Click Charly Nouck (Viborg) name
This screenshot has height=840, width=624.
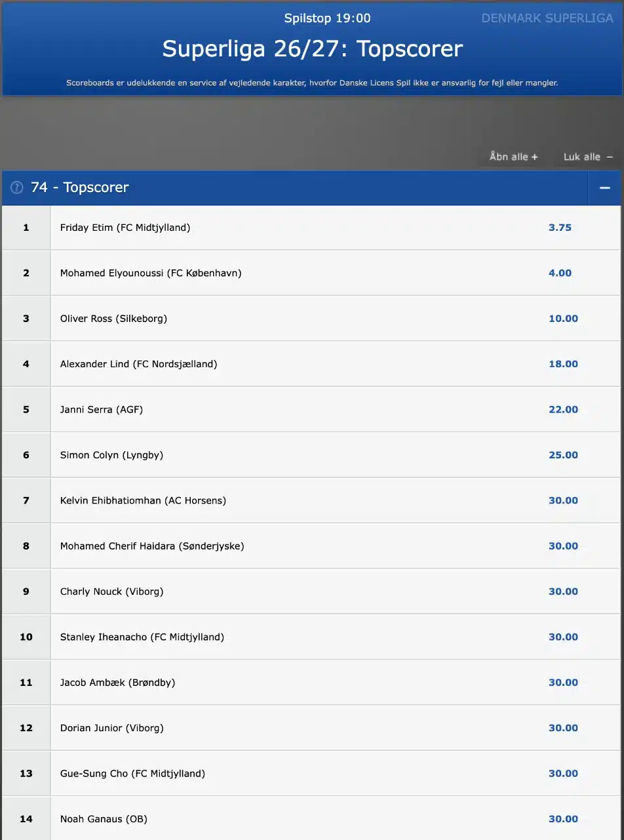coord(111,591)
